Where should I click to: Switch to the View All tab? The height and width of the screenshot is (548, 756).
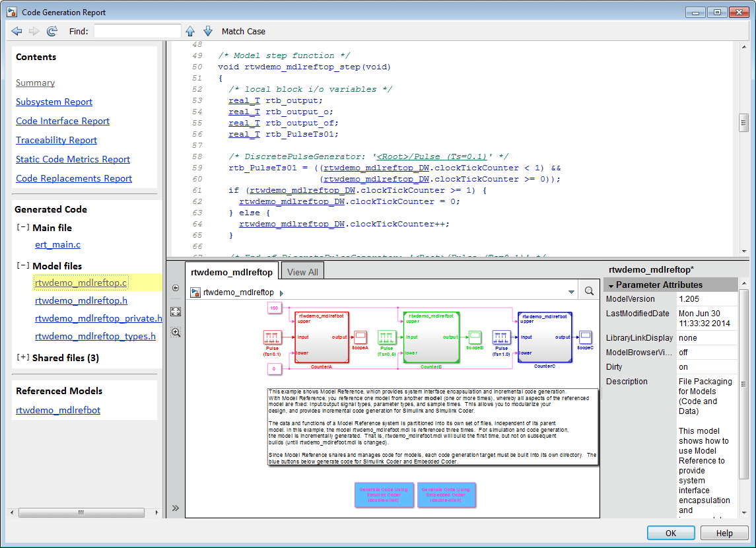[x=302, y=271]
